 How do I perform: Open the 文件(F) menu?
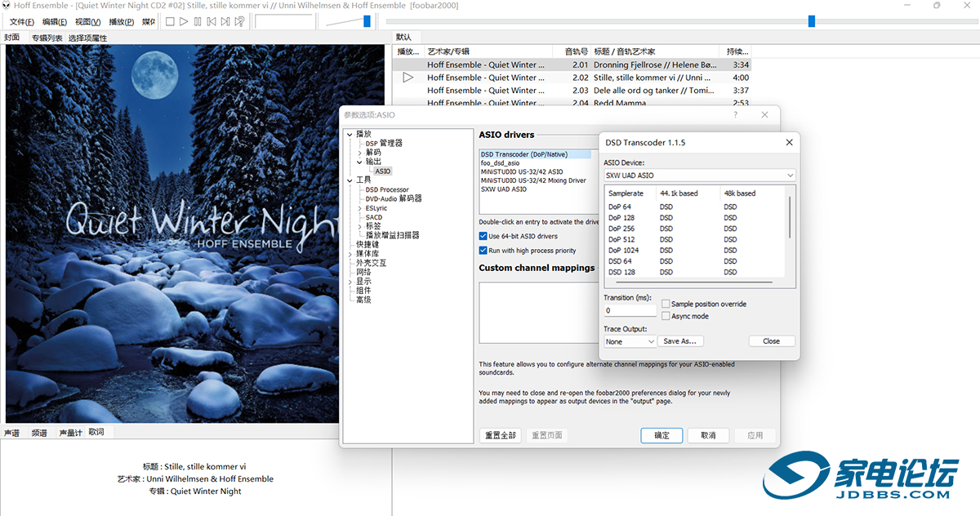21,22
